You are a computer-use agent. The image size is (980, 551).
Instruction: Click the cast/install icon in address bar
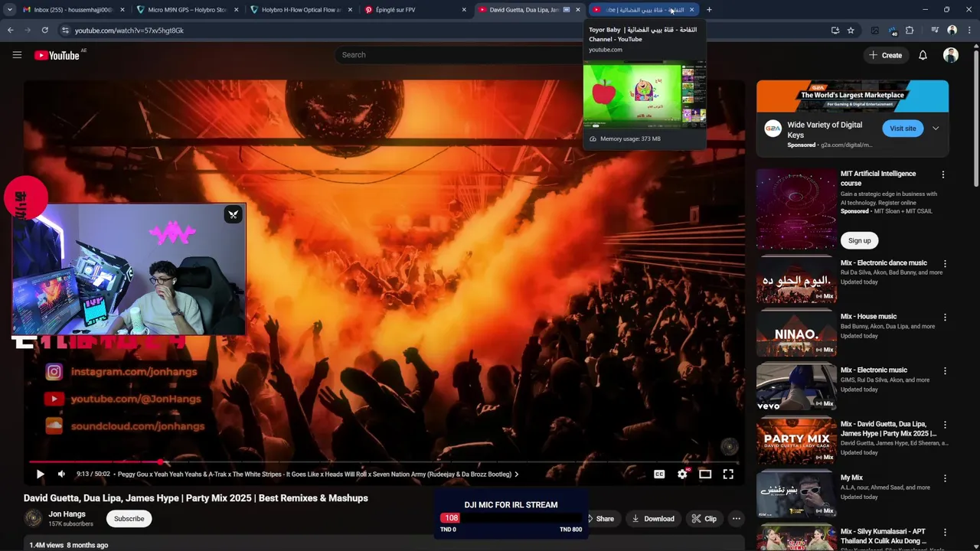click(x=835, y=31)
